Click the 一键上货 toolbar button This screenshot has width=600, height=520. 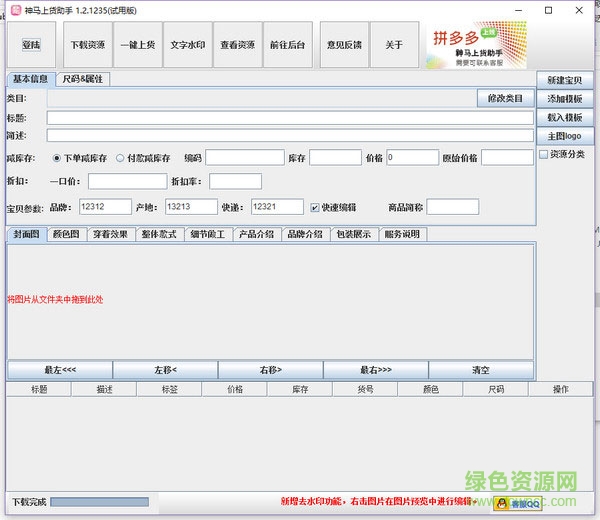point(138,45)
